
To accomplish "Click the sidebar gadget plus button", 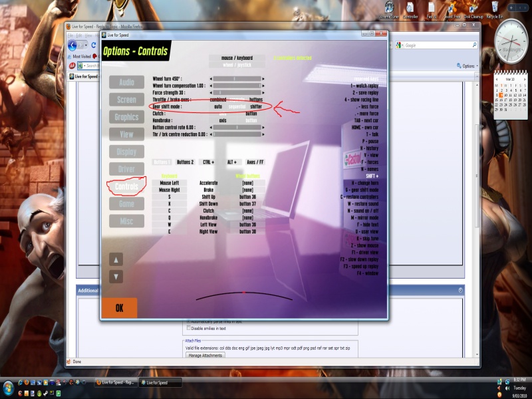I will (x=511, y=7).
